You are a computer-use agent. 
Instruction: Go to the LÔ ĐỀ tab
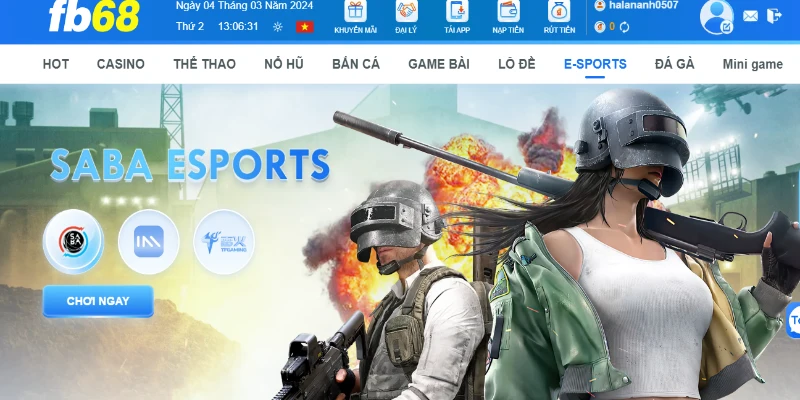(x=516, y=64)
